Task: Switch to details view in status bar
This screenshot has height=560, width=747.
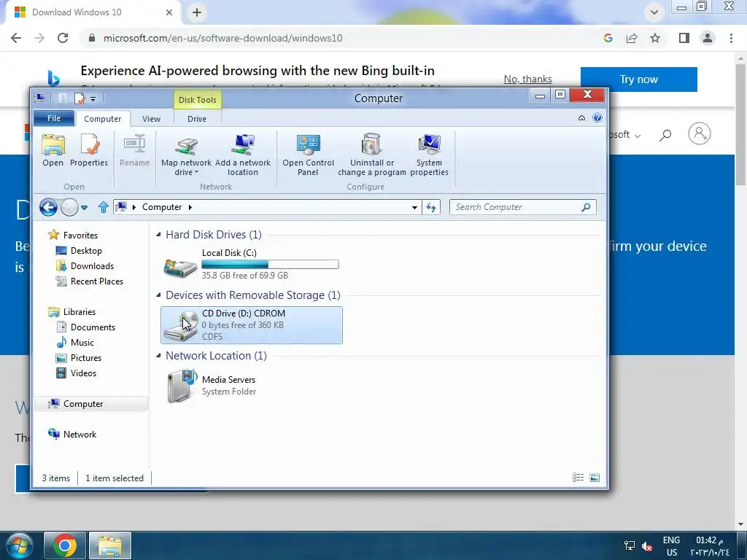Action: [578, 477]
